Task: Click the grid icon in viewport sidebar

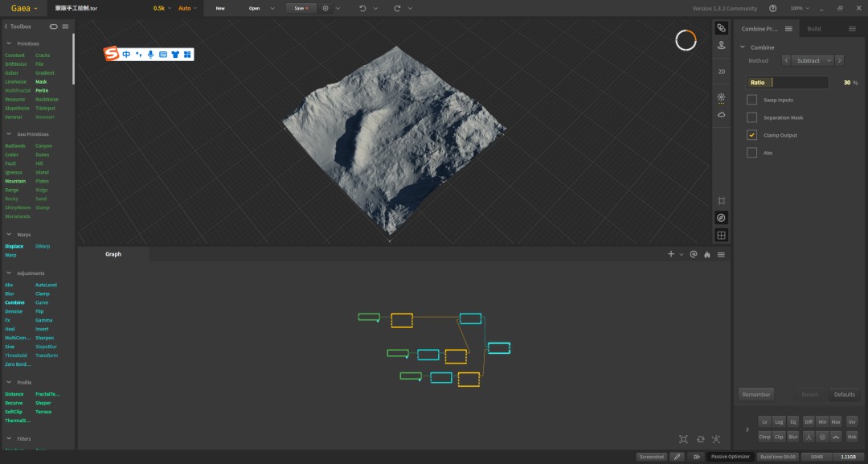Action: [721, 236]
